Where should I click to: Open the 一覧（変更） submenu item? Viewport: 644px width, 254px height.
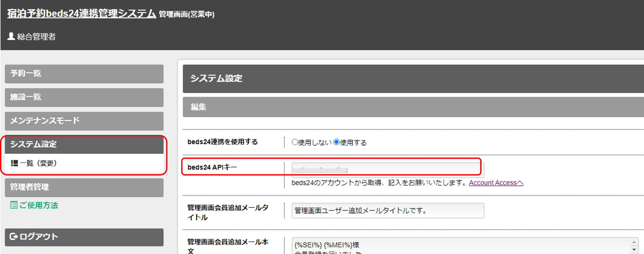point(38,163)
